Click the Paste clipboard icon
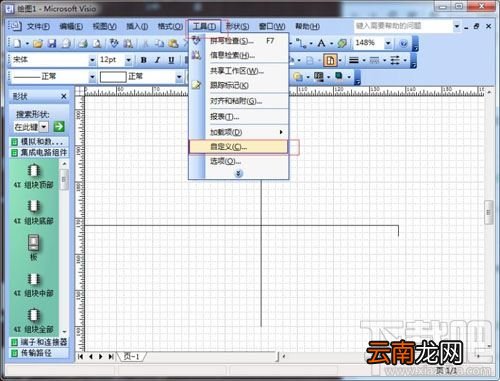Viewport: 500px width, 381px height. pyautogui.click(x=173, y=43)
